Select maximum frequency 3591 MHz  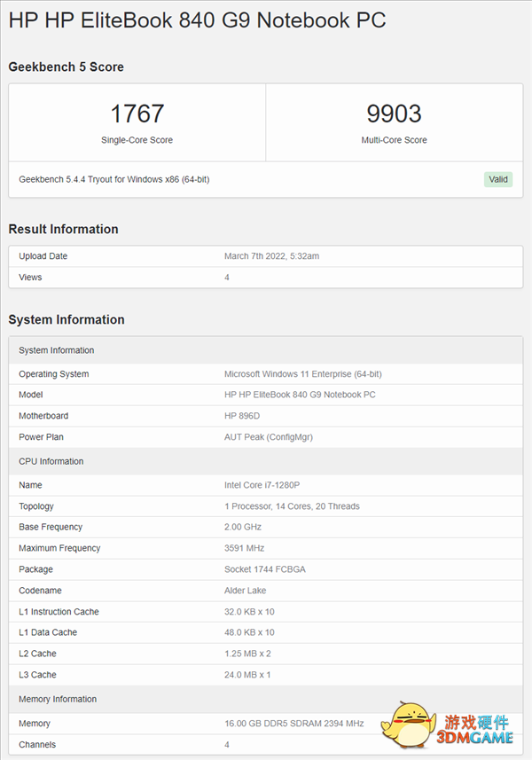point(244,548)
